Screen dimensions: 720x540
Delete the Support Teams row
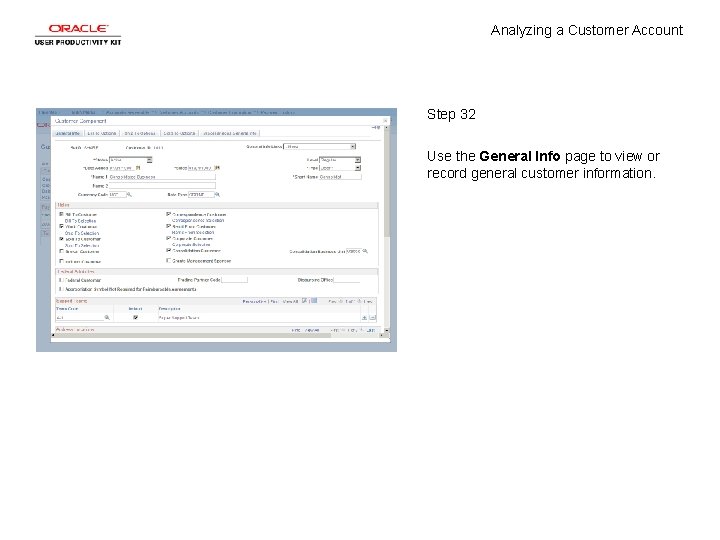pyautogui.click(x=372, y=318)
